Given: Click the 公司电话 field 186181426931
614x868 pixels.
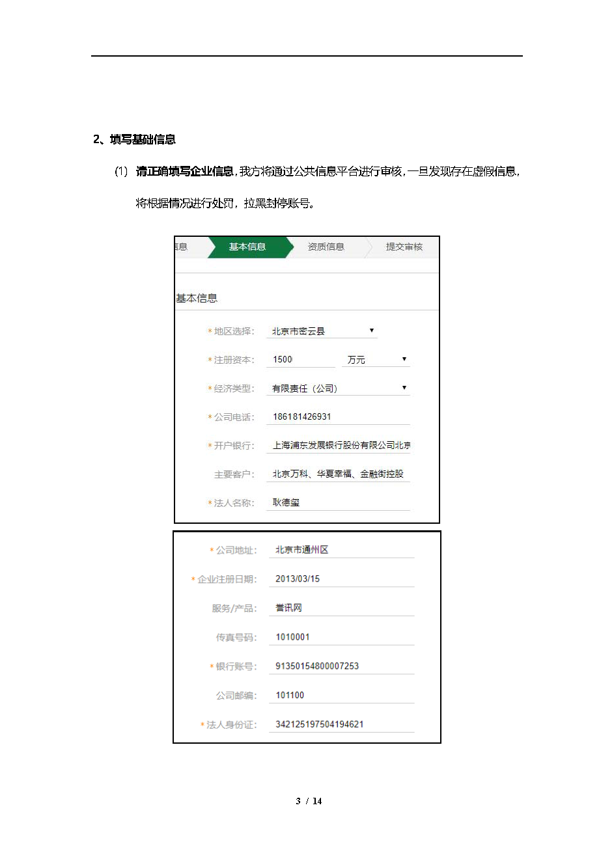Looking at the screenshot, I should point(338,417).
